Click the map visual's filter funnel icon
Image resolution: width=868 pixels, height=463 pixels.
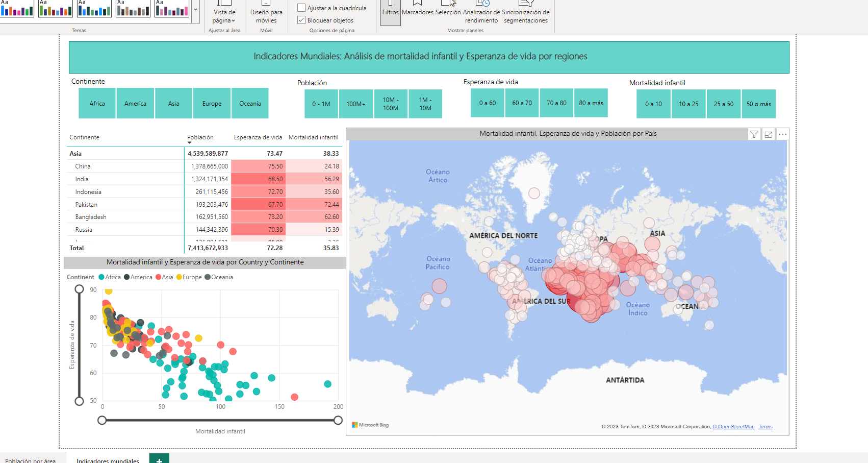point(754,134)
